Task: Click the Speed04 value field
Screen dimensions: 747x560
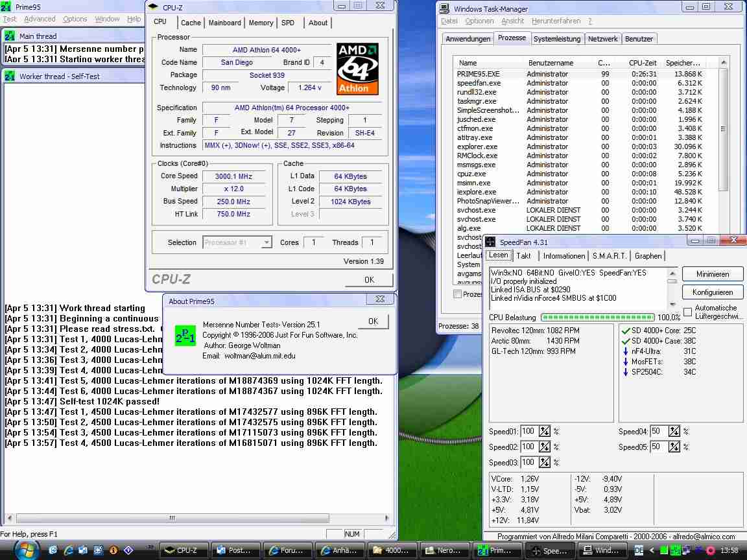Action: [658, 432]
